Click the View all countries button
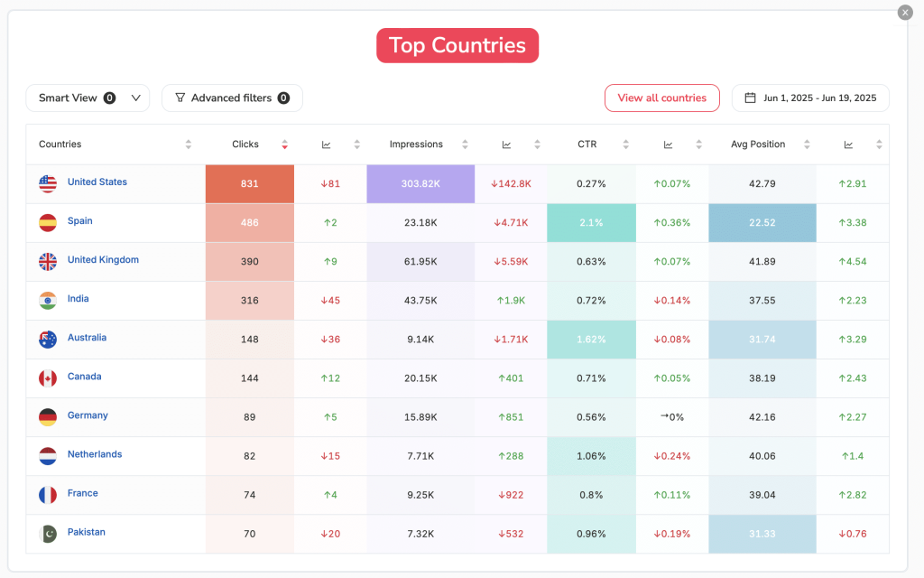924x578 pixels. (x=661, y=98)
